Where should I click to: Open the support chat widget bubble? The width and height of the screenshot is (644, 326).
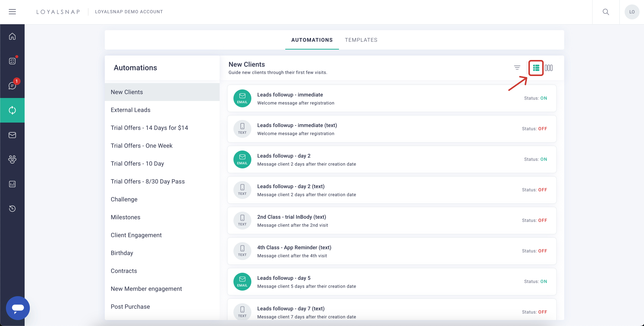click(x=18, y=308)
